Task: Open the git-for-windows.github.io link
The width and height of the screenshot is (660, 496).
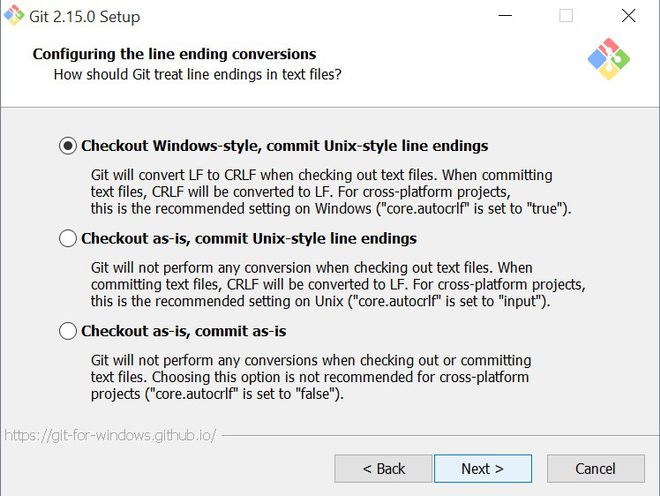Action: click(109, 436)
